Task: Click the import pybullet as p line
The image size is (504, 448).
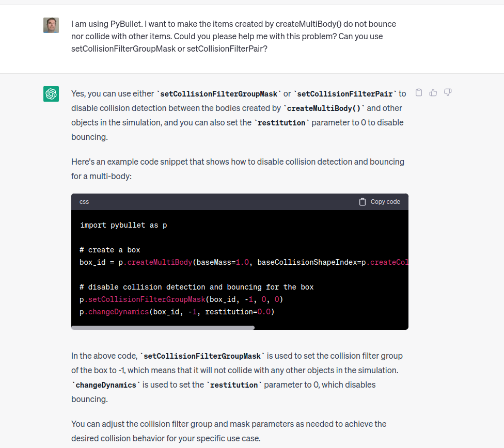Action: (122, 225)
